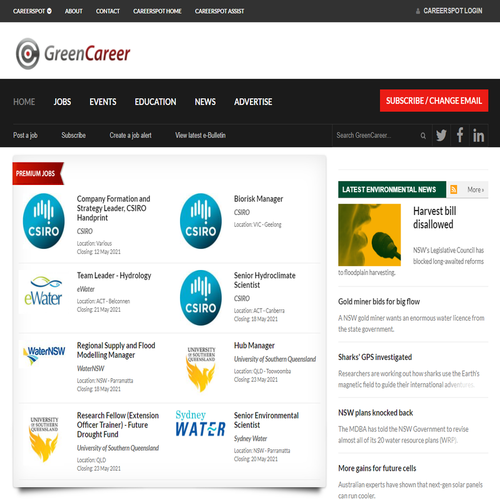Click USQ logo beside Research Fellow job

44,439
